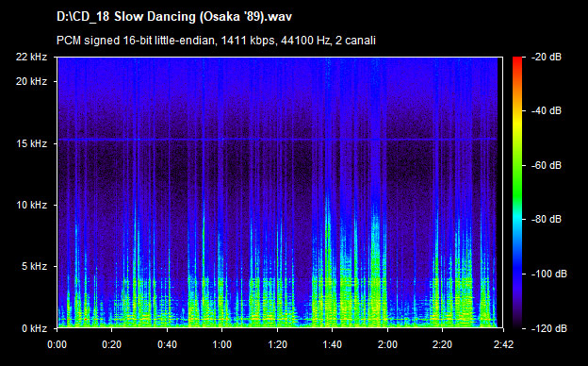Viewport: 588px width, 366px height.
Task: Select the 22 kHz frequency axis label
Action: [x=31, y=57]
